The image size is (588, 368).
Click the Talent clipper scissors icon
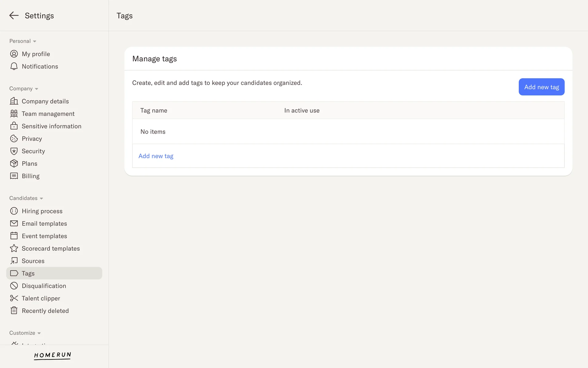[x=14, y=298]
